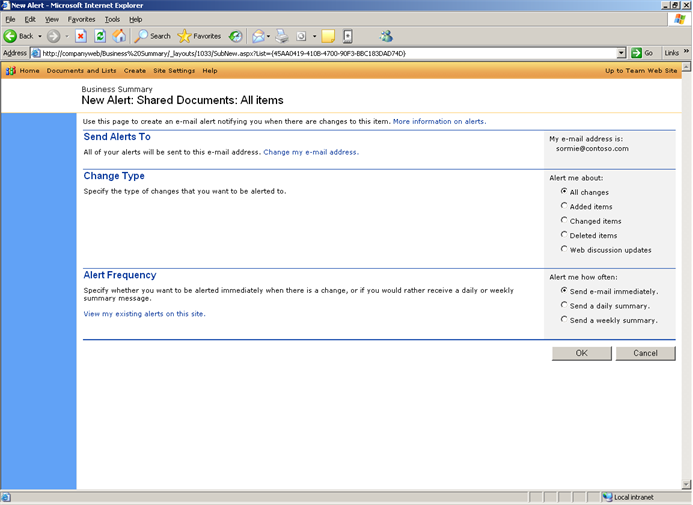Click the Local intranet zone icon

click(607, 497)
